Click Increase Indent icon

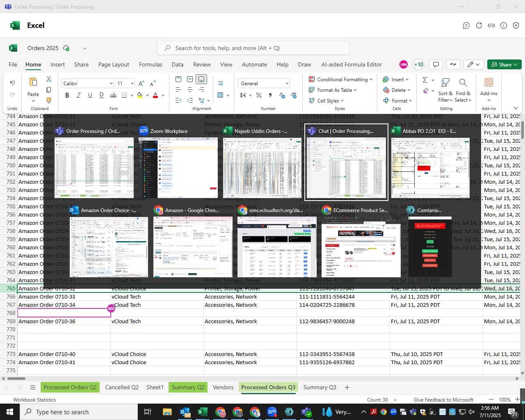(190, 100)
